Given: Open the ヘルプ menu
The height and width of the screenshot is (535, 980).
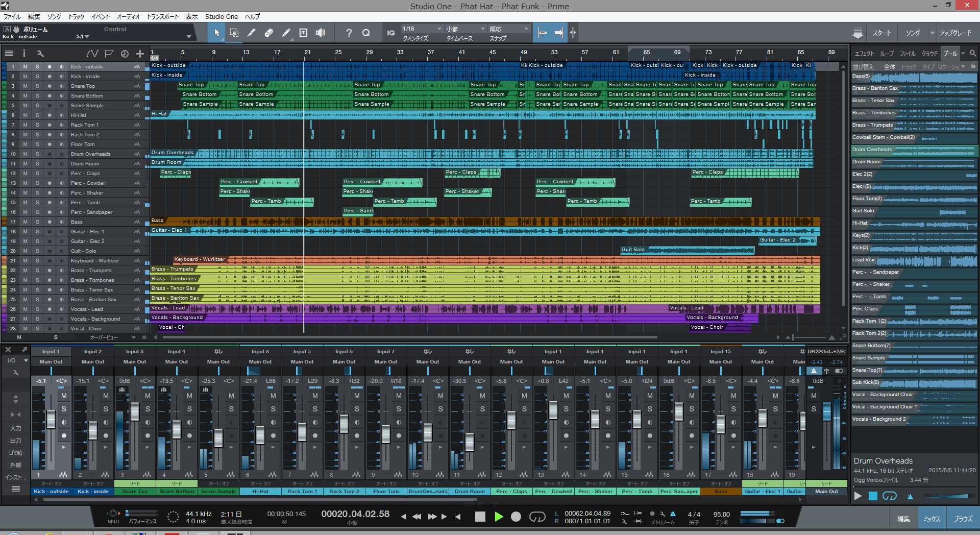Looking at the screenshot, I should coord(252,16).
